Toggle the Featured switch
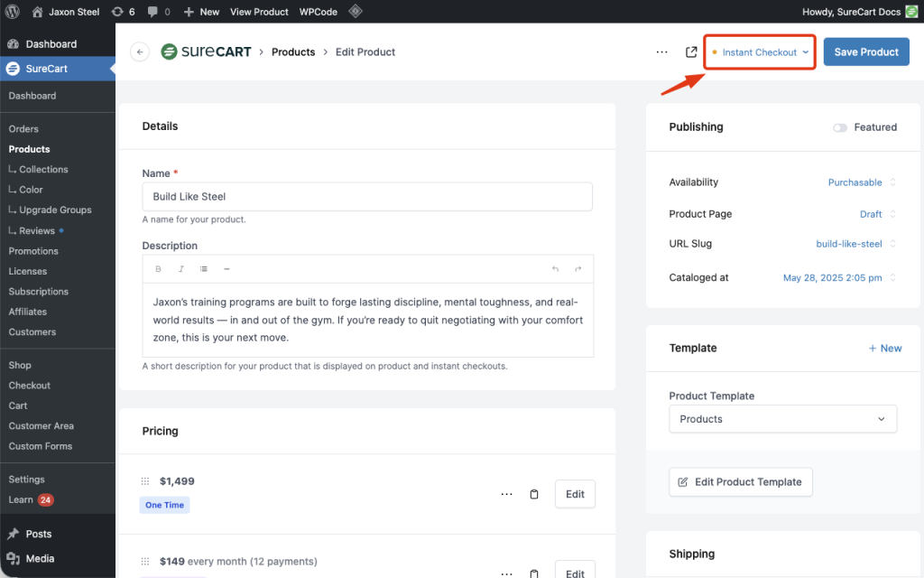 (x=840, y=127)
